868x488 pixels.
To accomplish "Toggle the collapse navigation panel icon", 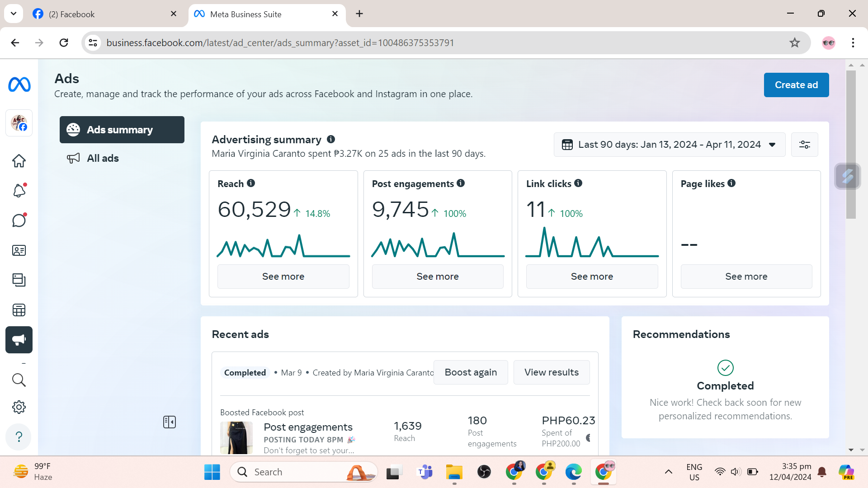I will [x=170, y=422].
